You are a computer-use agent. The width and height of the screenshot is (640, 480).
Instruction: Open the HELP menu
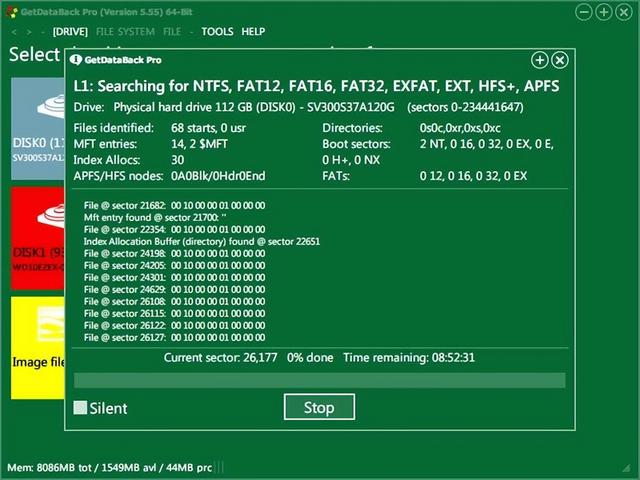tap(253, 32)
